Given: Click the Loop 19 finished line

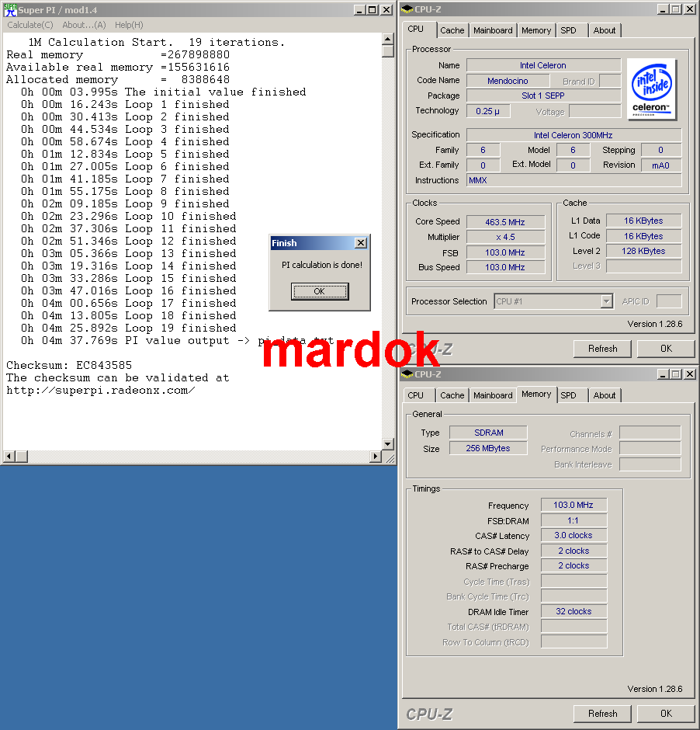Looking at the screenshot, I should pos(128,328).
